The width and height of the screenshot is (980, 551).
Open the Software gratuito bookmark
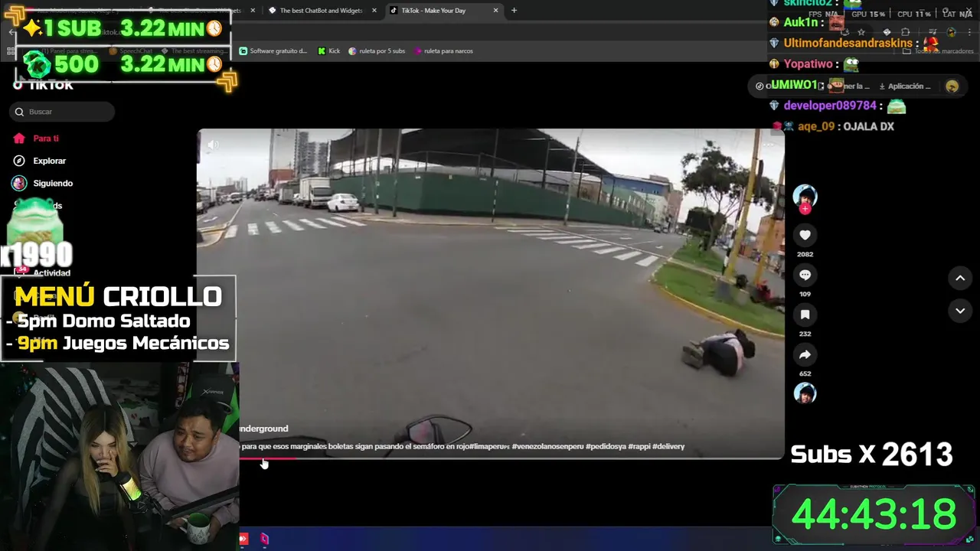point(273,51)
